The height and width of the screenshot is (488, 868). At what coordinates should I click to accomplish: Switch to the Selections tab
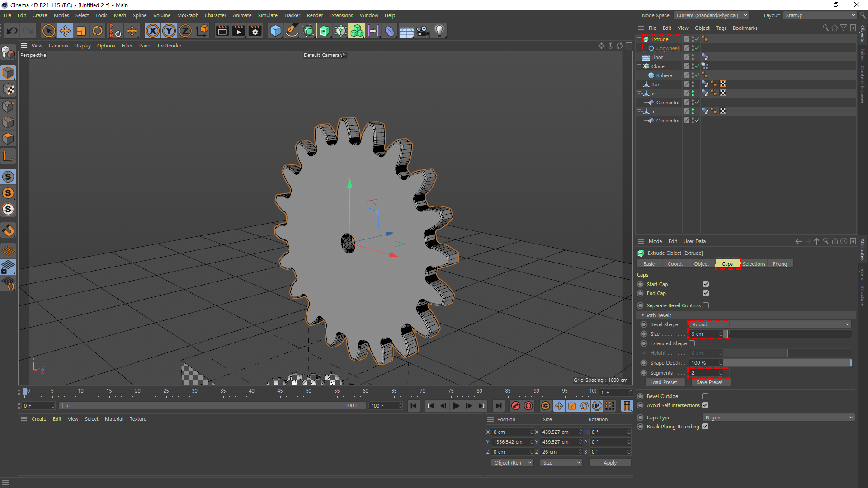(x=754, y=264)
